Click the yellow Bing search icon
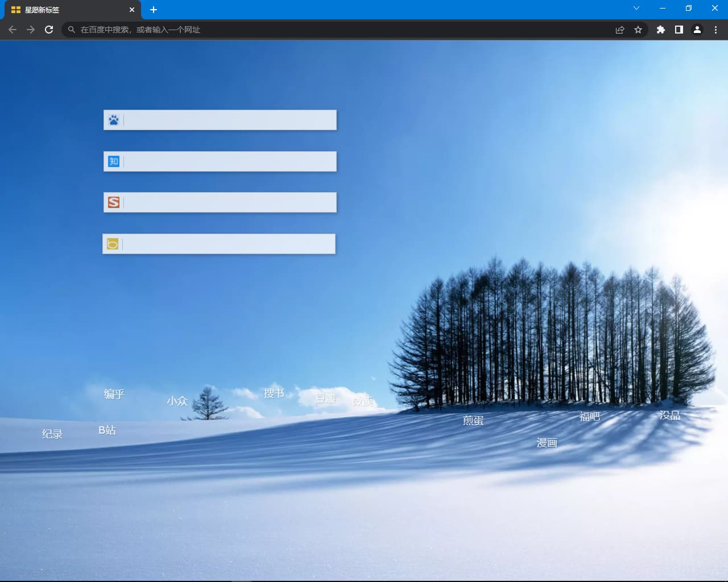 pyautogui.click(x=113, y=244)
